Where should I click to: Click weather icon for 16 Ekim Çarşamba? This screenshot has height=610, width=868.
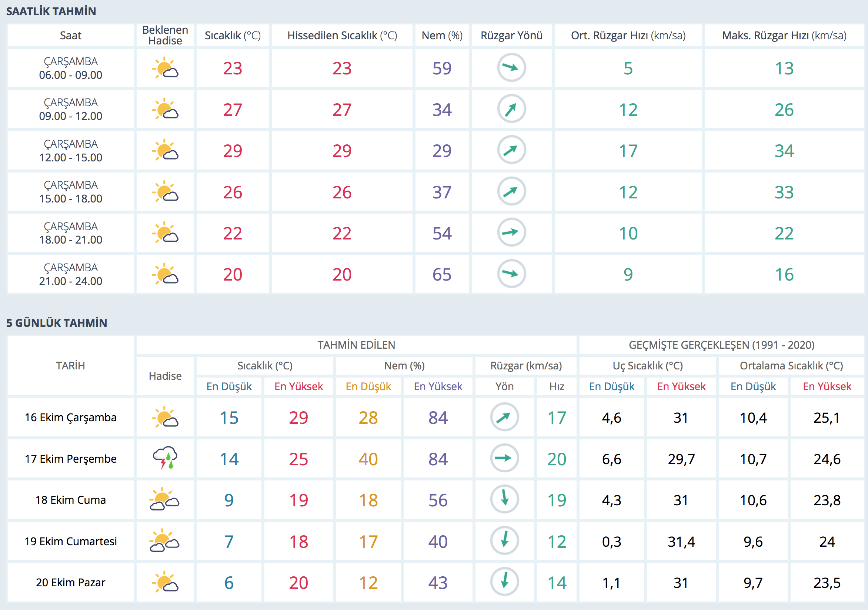point(165,417)
